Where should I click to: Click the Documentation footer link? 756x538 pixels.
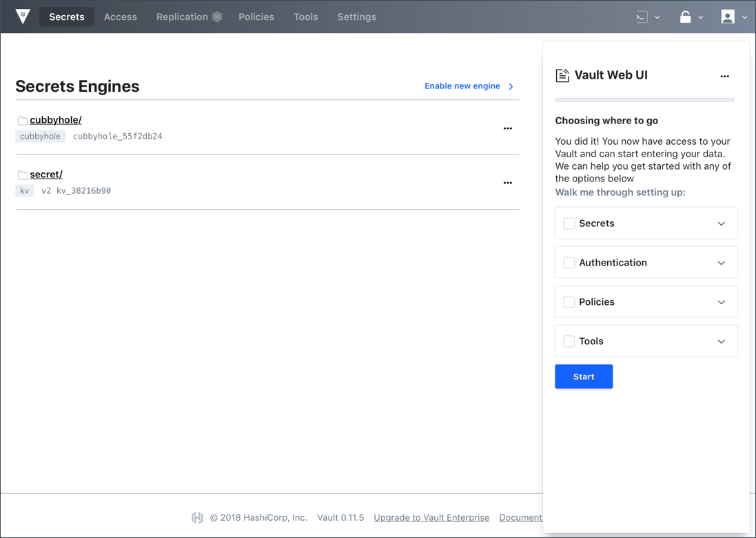tap(521, 518)
